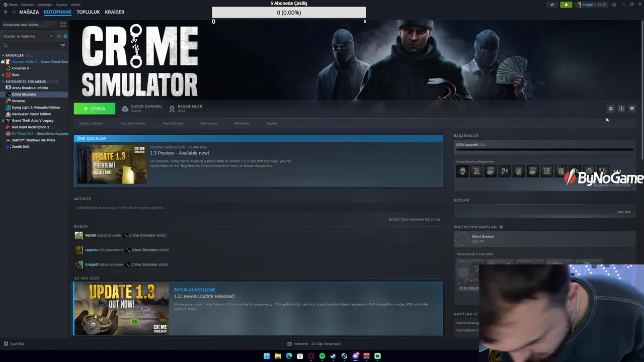
Task: Open the MAĞAZA store tab
Action: point(29,12)
